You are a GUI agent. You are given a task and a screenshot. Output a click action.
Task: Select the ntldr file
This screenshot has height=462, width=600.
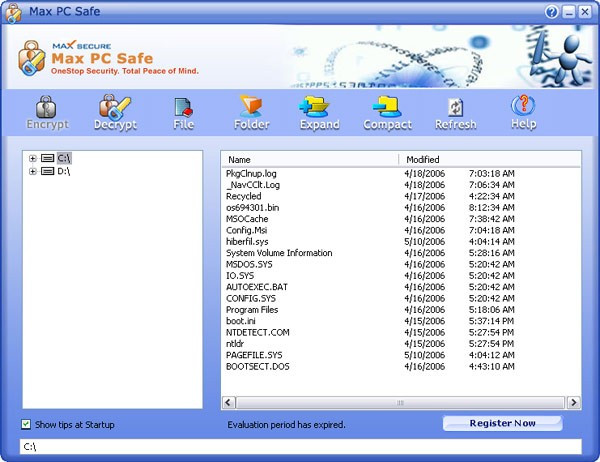point(235,344)
